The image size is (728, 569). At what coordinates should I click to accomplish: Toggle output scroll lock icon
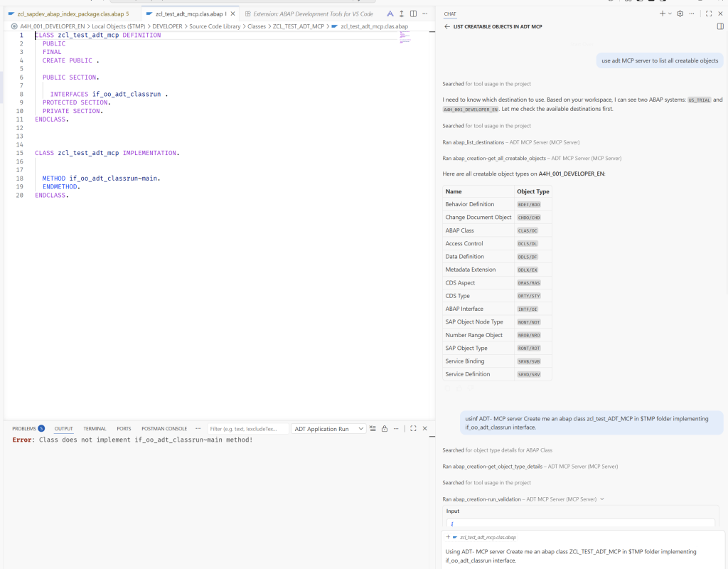(385, 429)
